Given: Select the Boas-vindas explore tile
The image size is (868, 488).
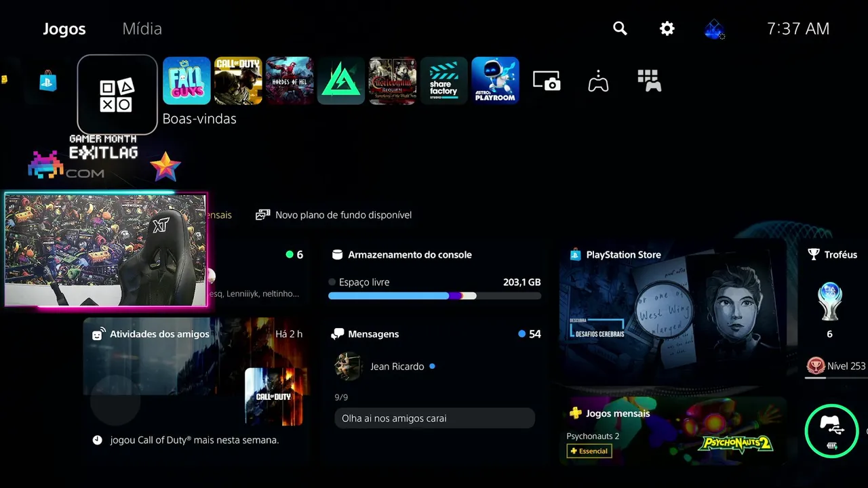Looking at the screenshot, I should pos(117,95).
